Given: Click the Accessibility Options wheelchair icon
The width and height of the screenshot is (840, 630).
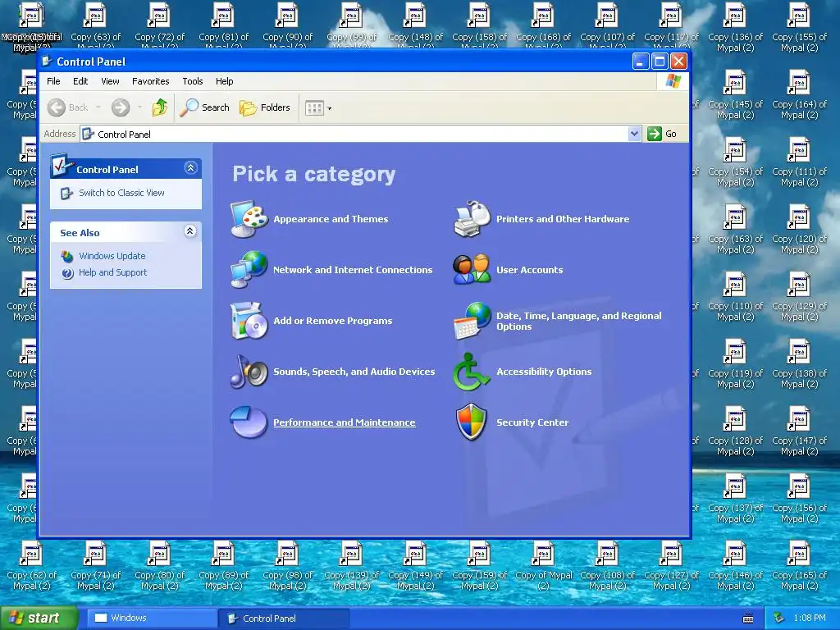Looking at the screenshot, I should 472,372.
